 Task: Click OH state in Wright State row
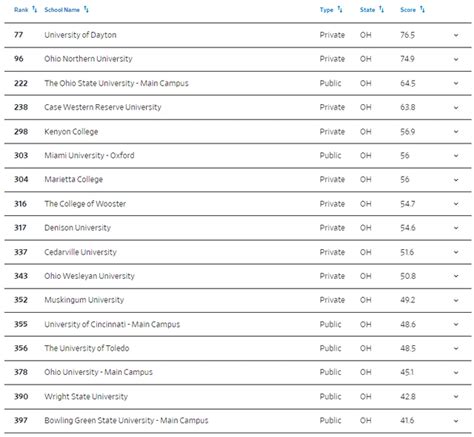(365, 397)
